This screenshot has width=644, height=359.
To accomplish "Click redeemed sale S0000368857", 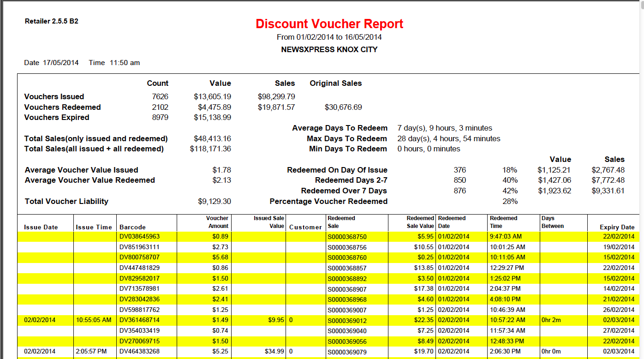I will (x=346, y=268).
